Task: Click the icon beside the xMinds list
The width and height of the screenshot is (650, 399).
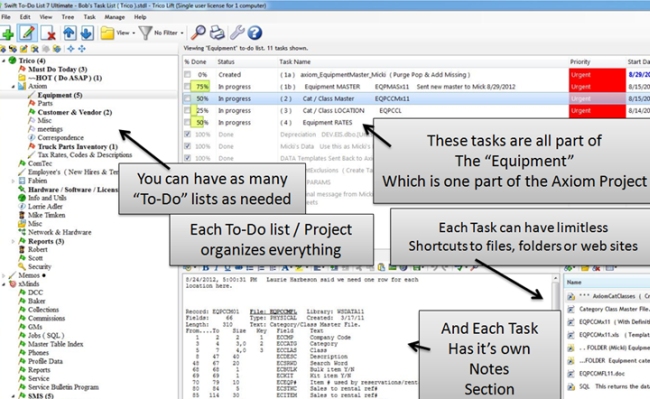Action: [x=13, y=284]
